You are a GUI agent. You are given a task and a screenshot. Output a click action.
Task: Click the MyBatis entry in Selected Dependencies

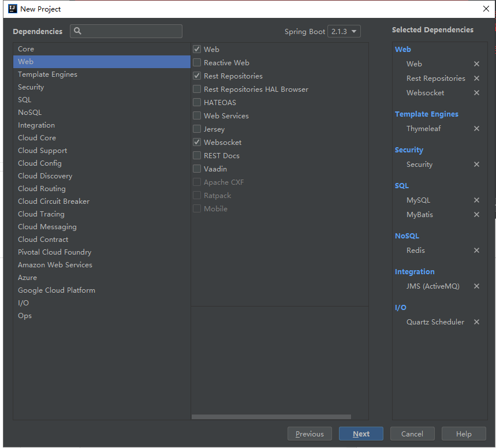tap(419, 215)
